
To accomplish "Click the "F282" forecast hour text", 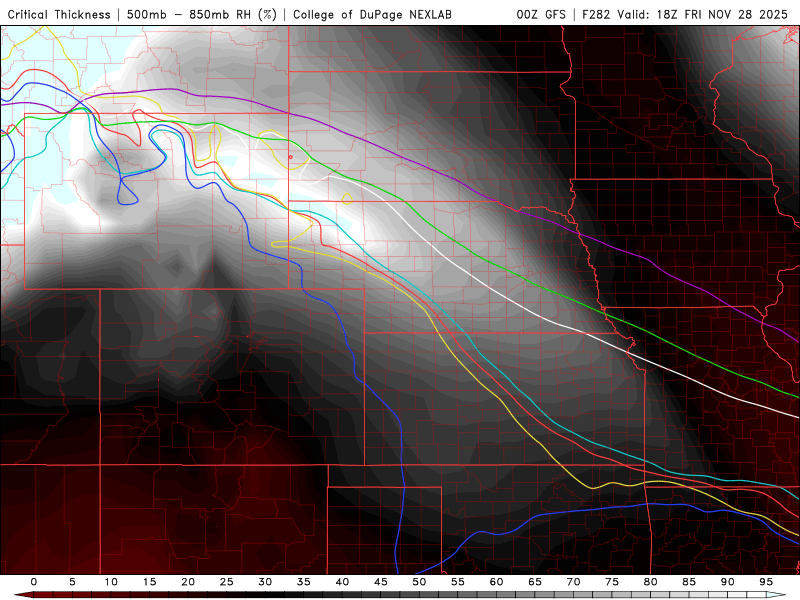I will coord(596,15).
